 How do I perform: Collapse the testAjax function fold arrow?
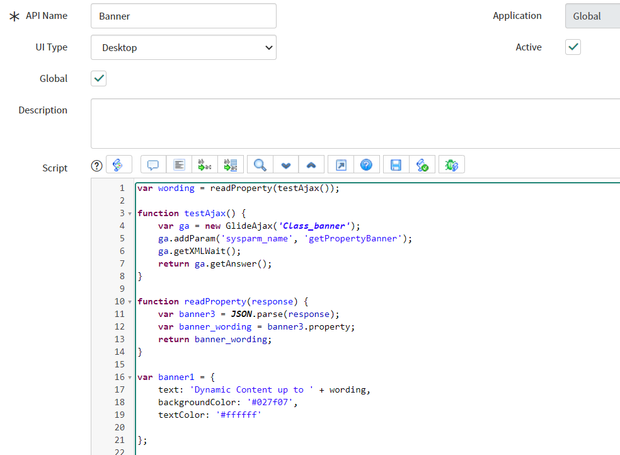(130, 213)
